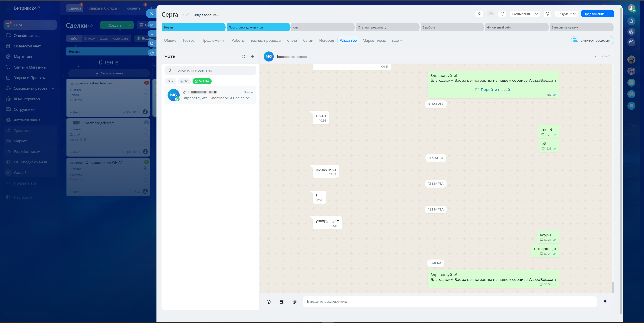Screen dimensions: 644x323
Task: Expand the Еще tab menu
Action: [396, 40]
